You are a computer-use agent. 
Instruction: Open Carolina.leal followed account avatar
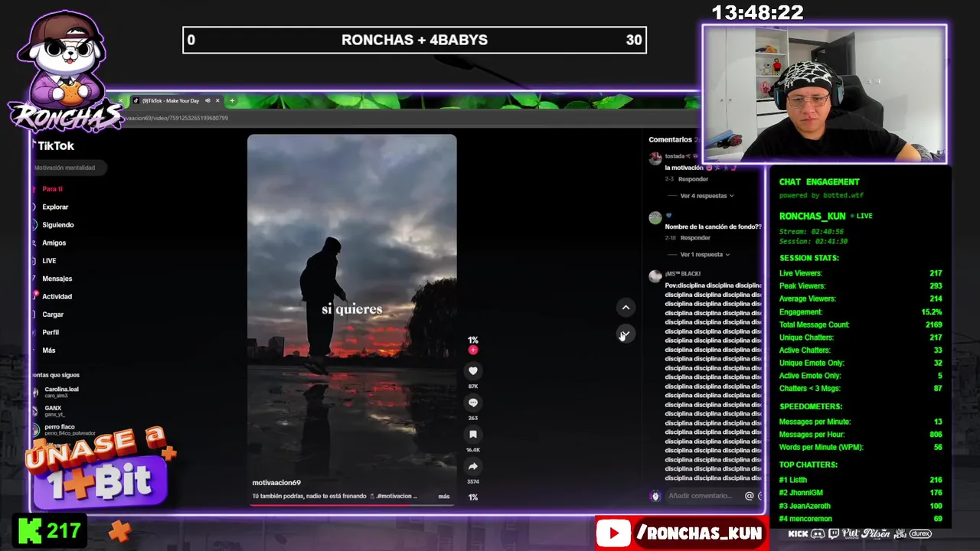[x=35, y=392]
